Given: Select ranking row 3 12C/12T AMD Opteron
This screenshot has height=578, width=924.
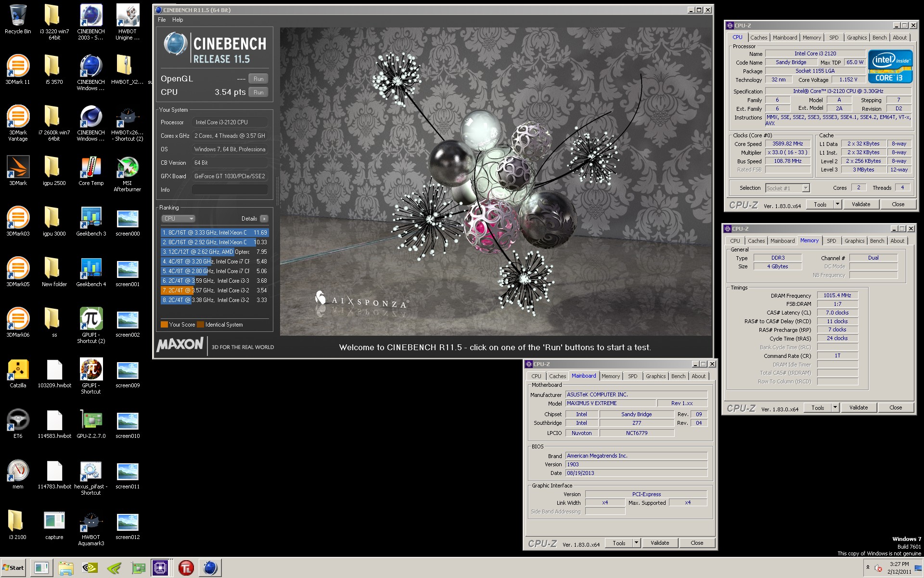Looking at the screenshot, I should click(x=215, y=252).
